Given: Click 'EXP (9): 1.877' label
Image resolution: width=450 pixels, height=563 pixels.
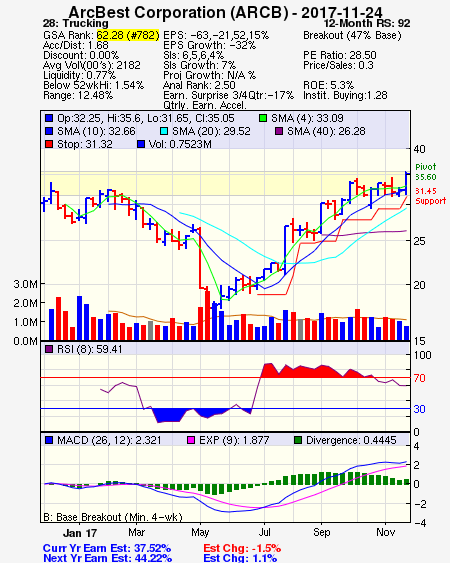Looking at the screenshot, I should [x=234, y=440].
